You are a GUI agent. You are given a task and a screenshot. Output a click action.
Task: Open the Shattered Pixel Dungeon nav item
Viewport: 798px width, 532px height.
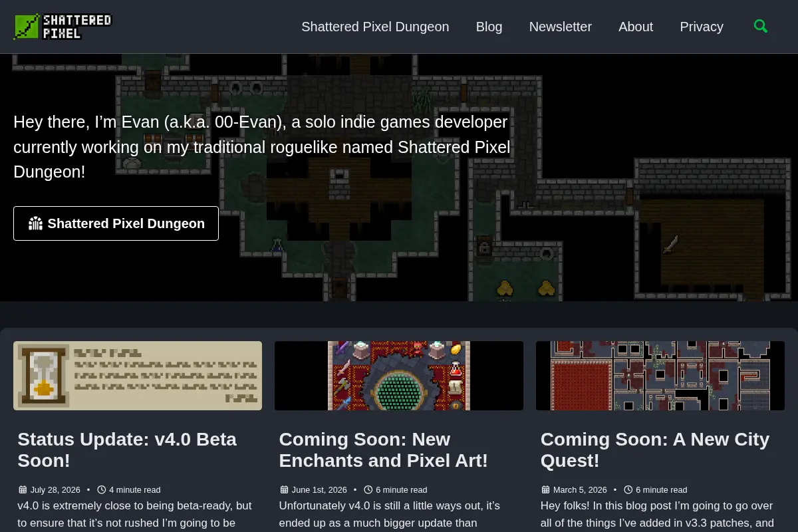[x=375, y=27]
